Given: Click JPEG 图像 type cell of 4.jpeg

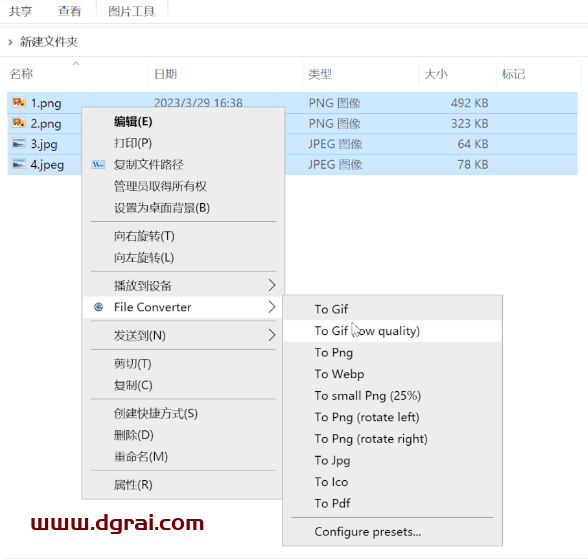Looking at the screenshot, I should click(x=335, y=165).
